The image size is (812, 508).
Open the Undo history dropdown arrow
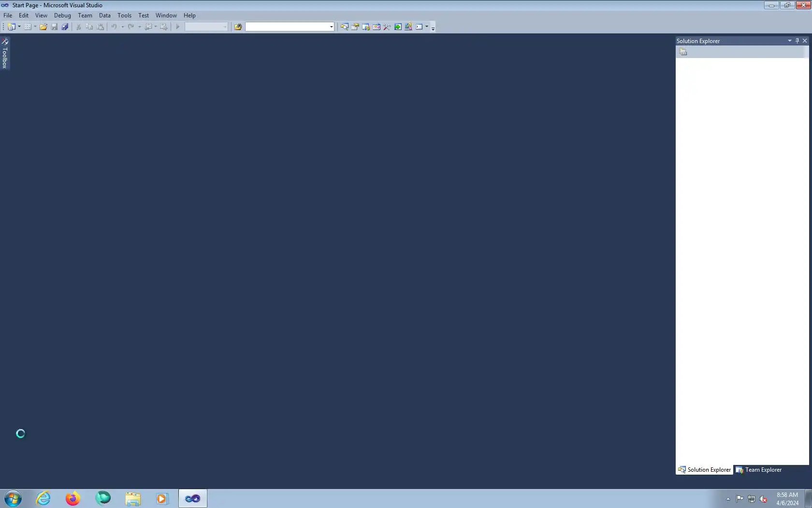pos(122,27)
